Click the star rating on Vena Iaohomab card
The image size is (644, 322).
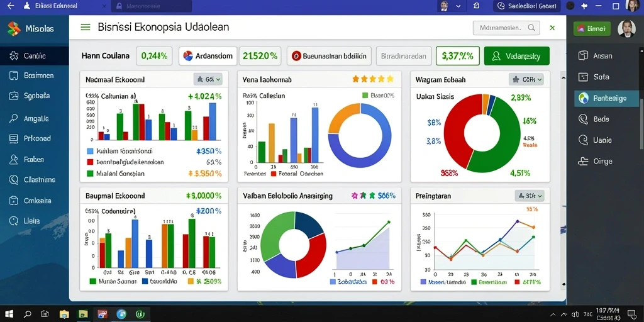tap(373, 79)
